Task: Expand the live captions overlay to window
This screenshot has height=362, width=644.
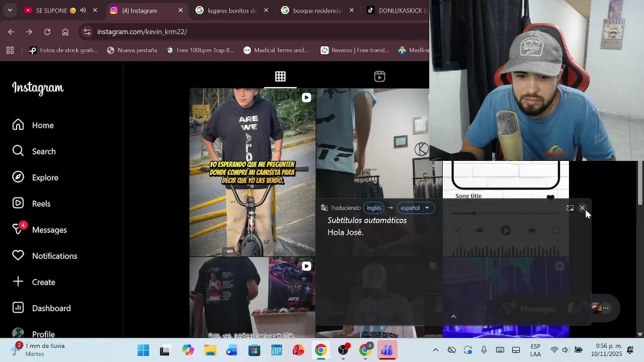Action: (x=570, y=208)
